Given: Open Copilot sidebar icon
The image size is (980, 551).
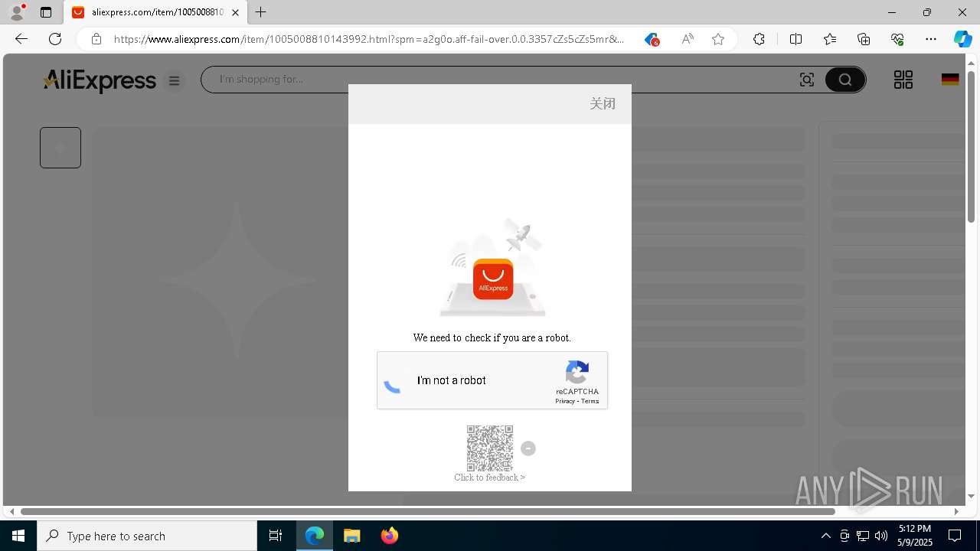Looking at the screenshot, I should [962, 39].
